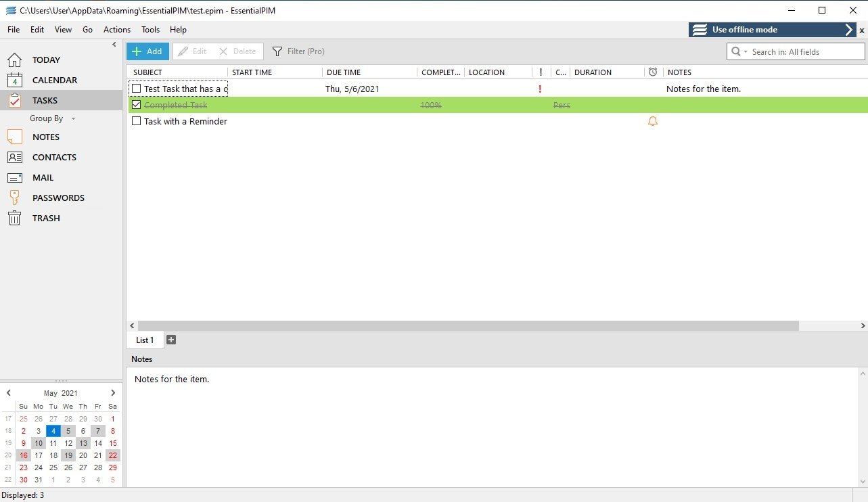Select the Tasks clipboard icon
The height and width of the screenshot is (502, 868).
point(14,100)
